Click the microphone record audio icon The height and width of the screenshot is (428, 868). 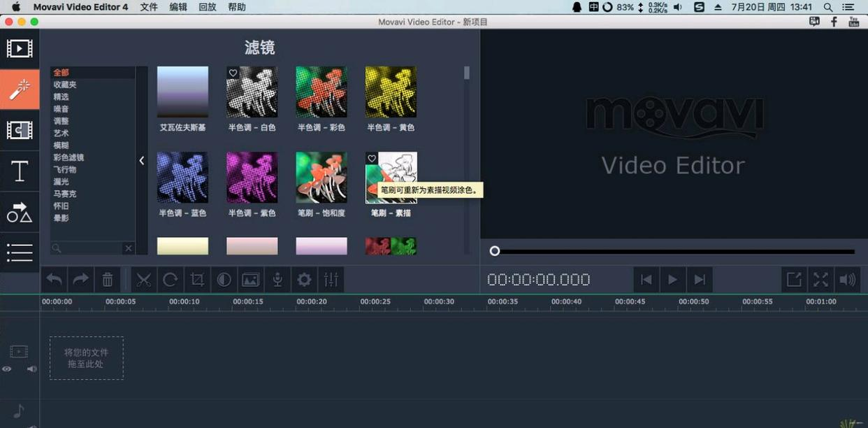tap(277, 280)
